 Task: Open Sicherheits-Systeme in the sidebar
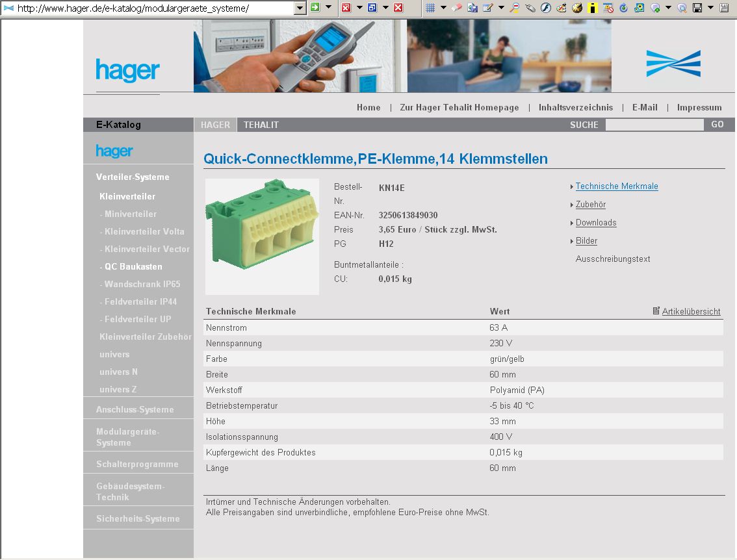click(x=138, y=518)
